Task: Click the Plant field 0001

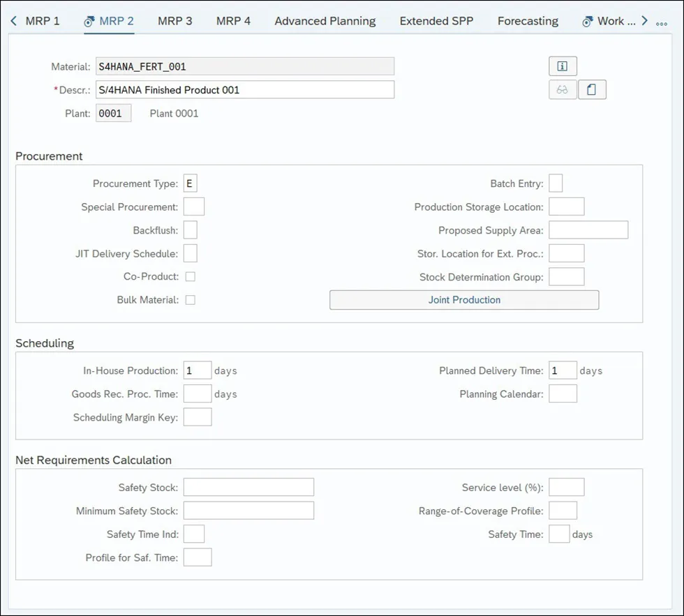Action: click(x=113, y=113)
